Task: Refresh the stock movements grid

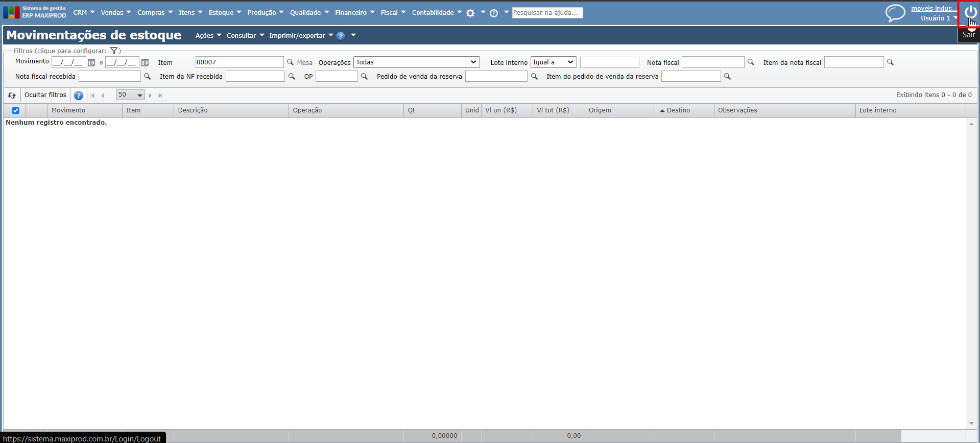Action: (x=12, y=95)
